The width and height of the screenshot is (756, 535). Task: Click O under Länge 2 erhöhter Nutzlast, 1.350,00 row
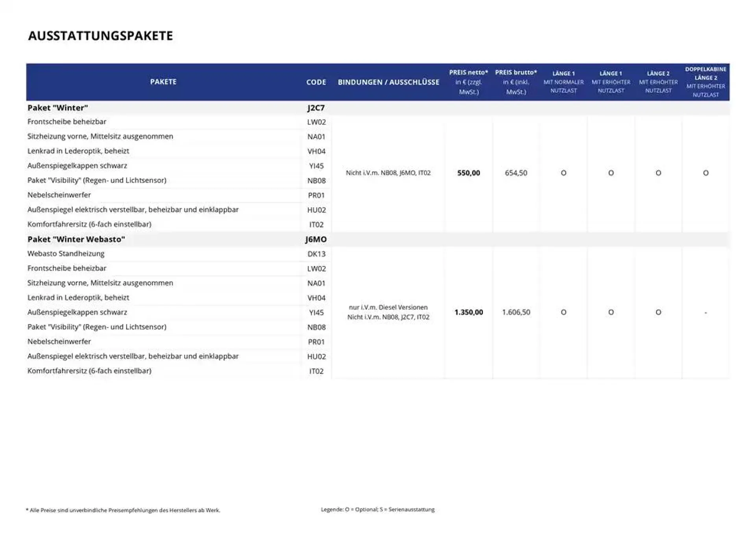(x=658, y=312)
